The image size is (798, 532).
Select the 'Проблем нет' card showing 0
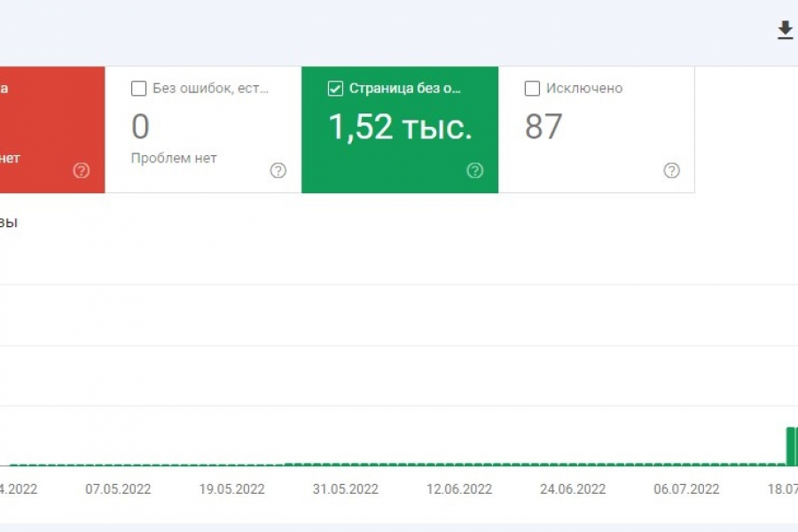[203, 129]
